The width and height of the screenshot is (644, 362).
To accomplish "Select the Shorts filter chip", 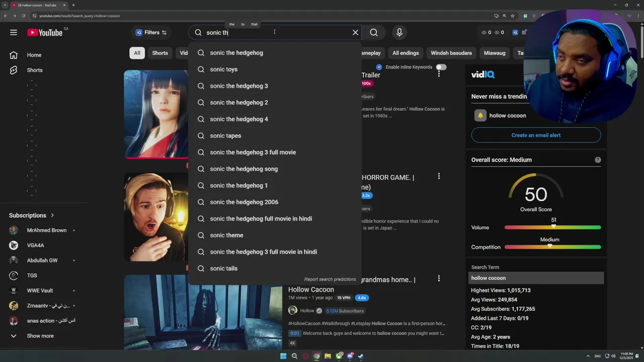I will (x=160, y=53).
